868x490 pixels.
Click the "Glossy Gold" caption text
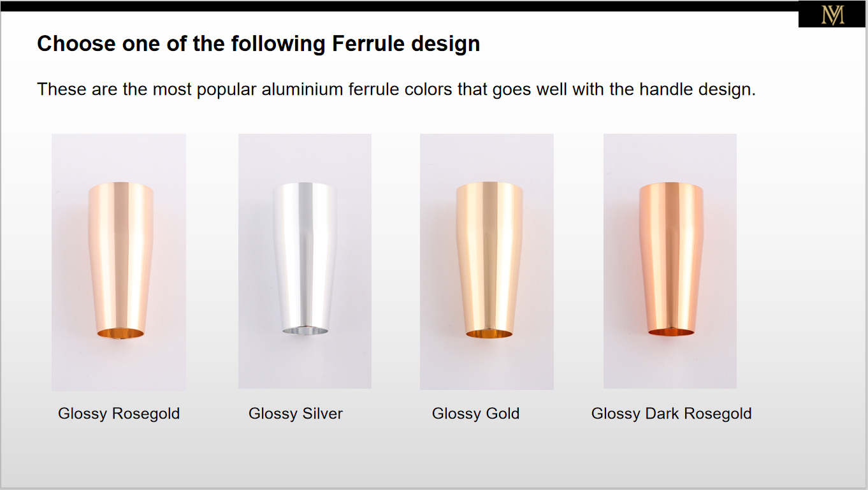click(476, 414)
